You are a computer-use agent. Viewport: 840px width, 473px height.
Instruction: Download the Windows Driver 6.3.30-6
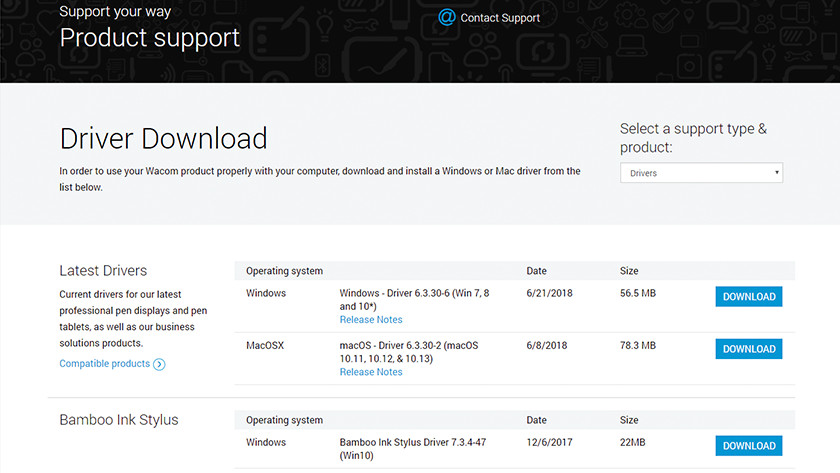748,297
